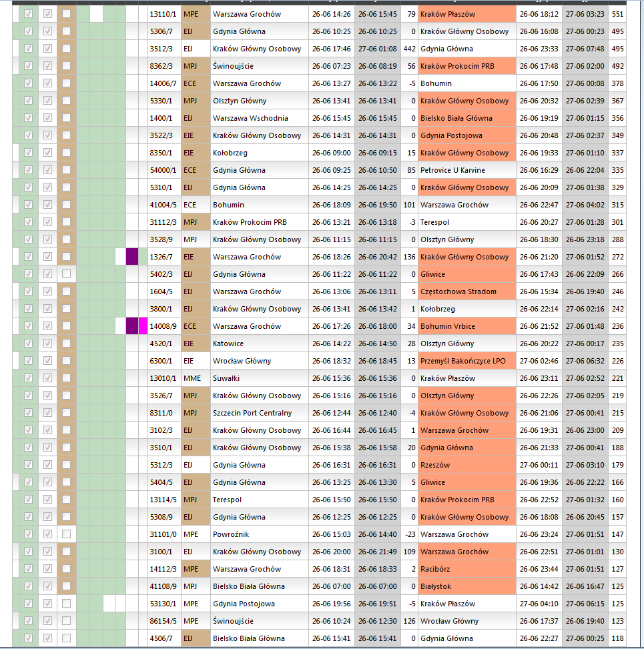644x649 pixels.
Task: Click actual time 27-06 01:08
Action: (x=378, y=49)
